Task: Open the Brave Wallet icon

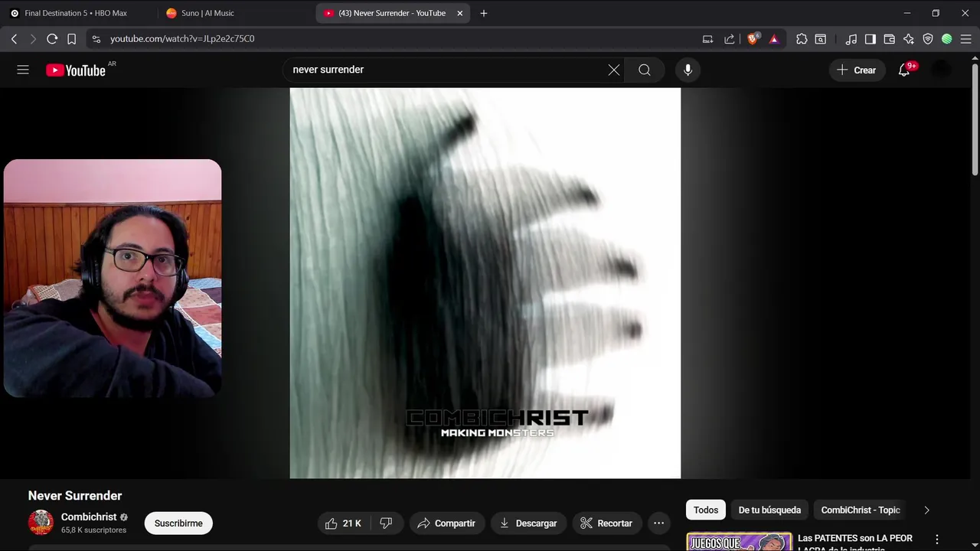Action: coord(890,38)
